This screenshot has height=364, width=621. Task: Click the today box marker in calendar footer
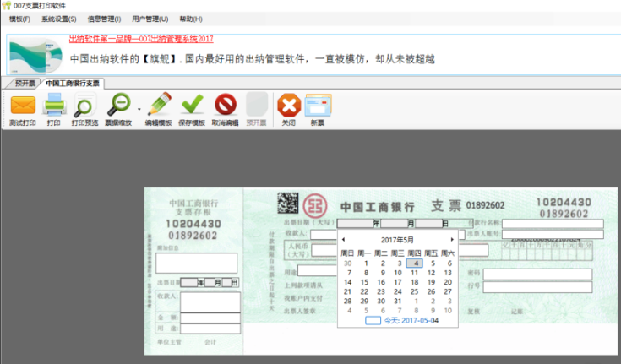(x=373, y=320)
